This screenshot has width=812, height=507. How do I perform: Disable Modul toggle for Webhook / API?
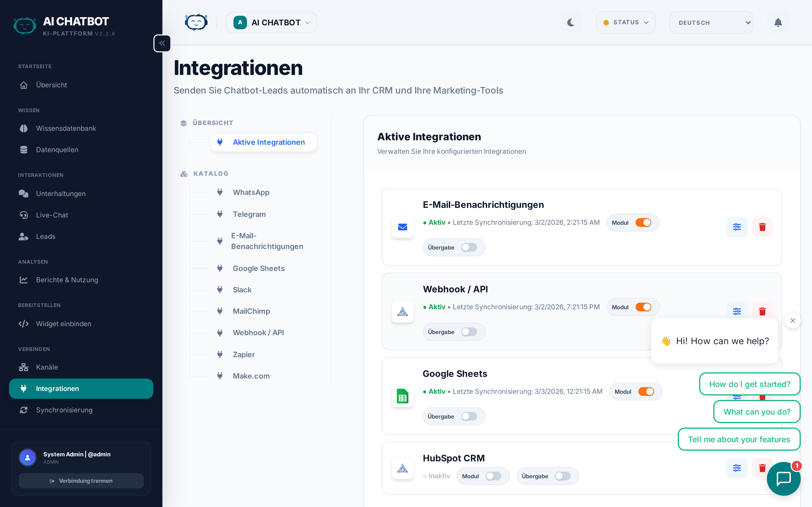(x=643, y=307)
